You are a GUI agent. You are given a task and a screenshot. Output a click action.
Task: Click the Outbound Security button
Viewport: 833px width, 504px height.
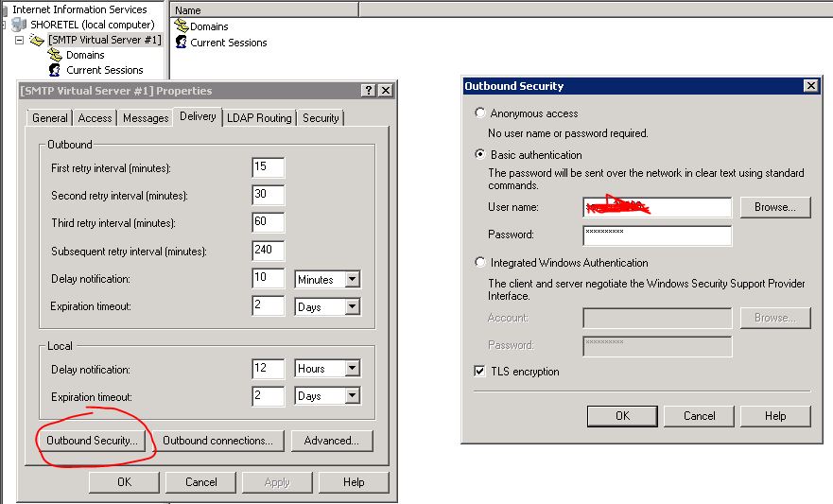[93, 441]
